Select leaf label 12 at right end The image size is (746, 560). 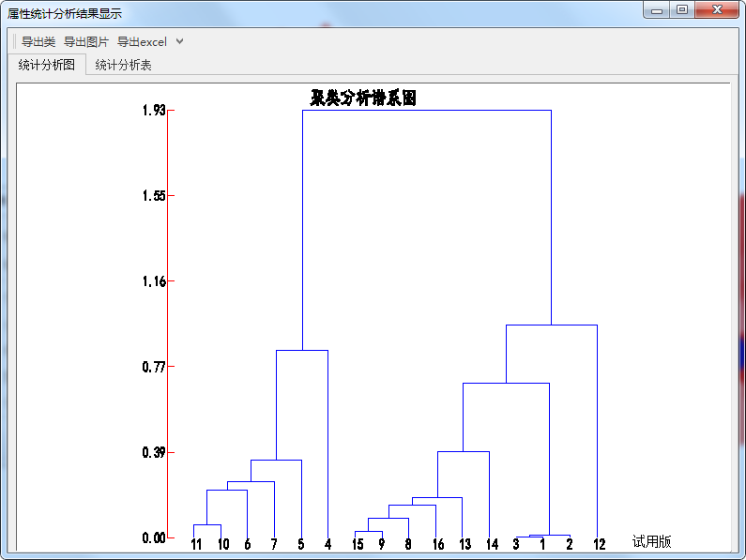pos(600,544)
